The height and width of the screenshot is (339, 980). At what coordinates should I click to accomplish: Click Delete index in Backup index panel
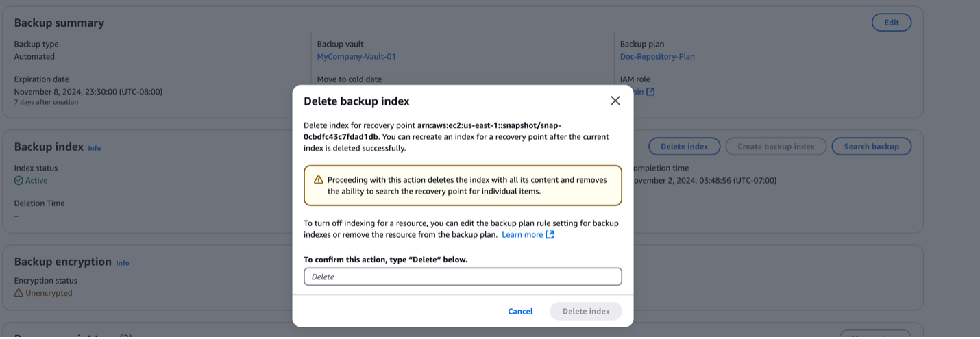tap(684, 147)
